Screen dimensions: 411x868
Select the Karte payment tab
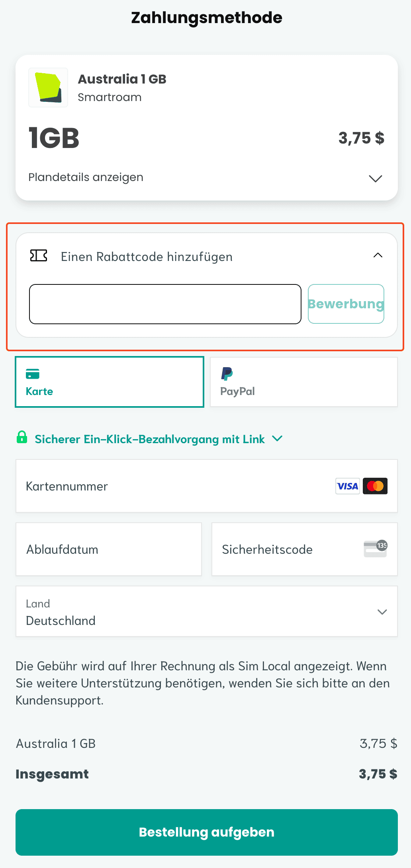click(110, 382)
